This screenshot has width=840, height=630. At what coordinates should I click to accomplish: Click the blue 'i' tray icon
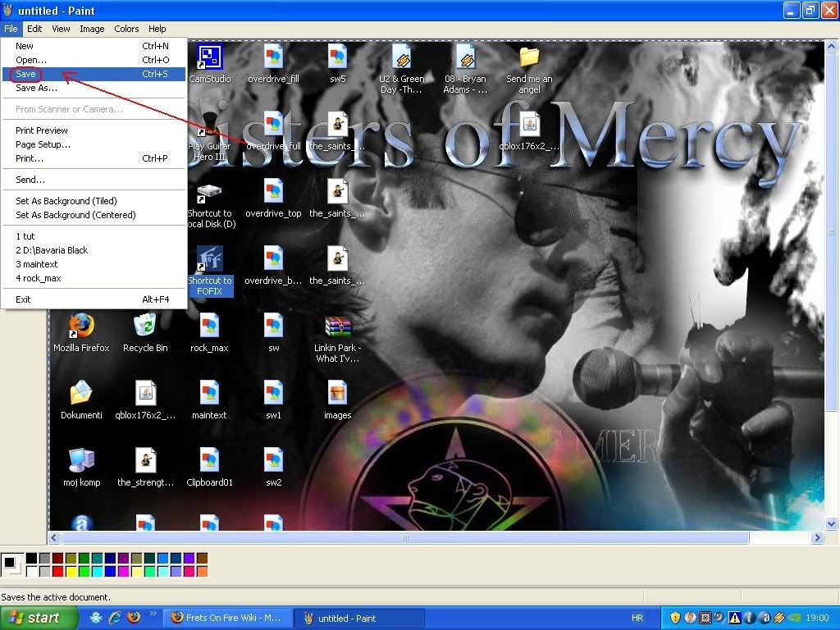[x=750, y=618]
